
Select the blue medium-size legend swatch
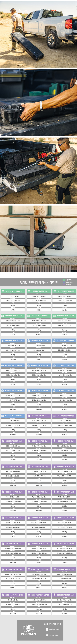click(64, 282)
